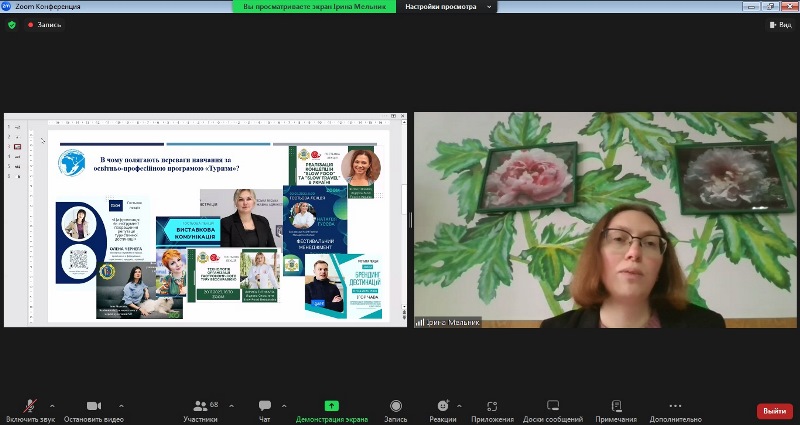Expand audio options arrow next to microphone
The width and height of the screenshot is (800, 425).
pyautogui.click(x=53, y=405)
